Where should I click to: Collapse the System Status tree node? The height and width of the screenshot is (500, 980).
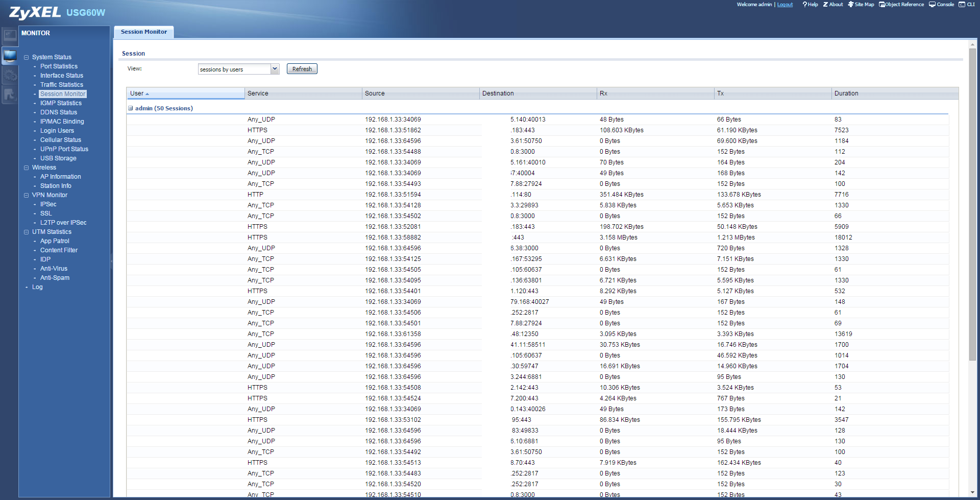pos(26,57)
